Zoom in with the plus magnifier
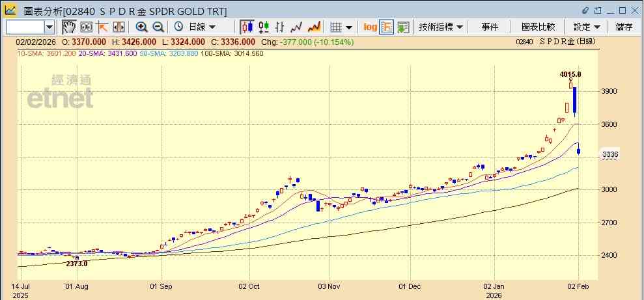Image resolution: width=644 pixels, height=300 pixels. [142, 27]
